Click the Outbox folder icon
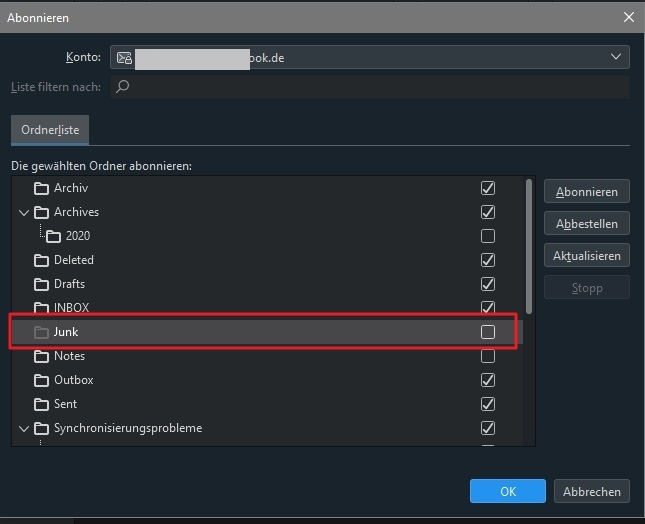The width and height of the screenshot is (645, 524). point(41,380)
